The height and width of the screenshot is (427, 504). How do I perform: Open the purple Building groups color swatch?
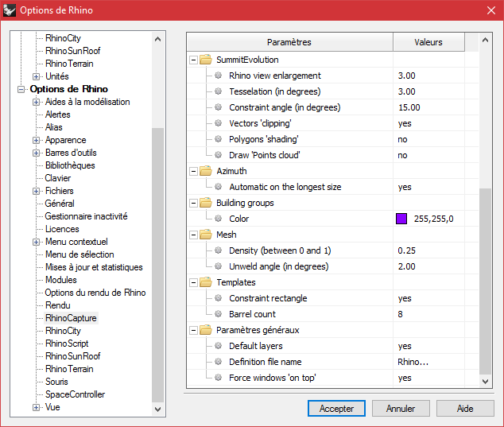coord(401,219)
